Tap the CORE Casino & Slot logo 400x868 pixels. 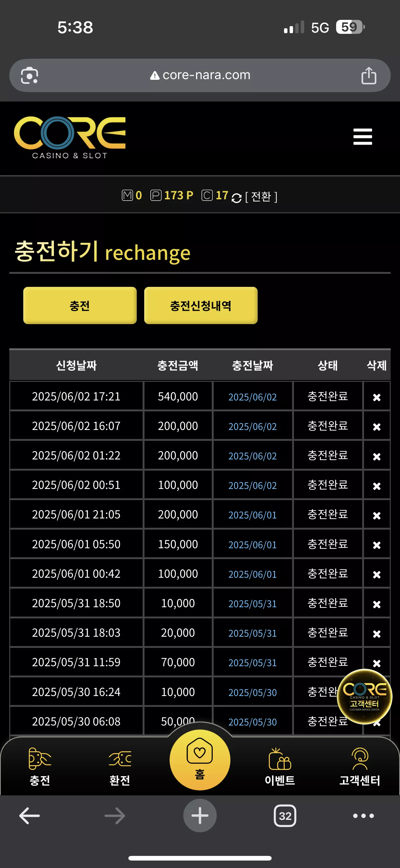[70, 138]
